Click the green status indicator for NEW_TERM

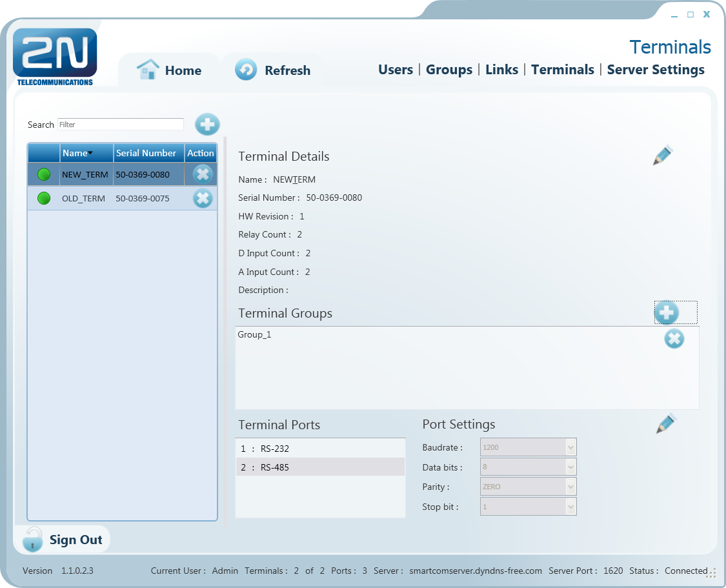pos(44,174)
